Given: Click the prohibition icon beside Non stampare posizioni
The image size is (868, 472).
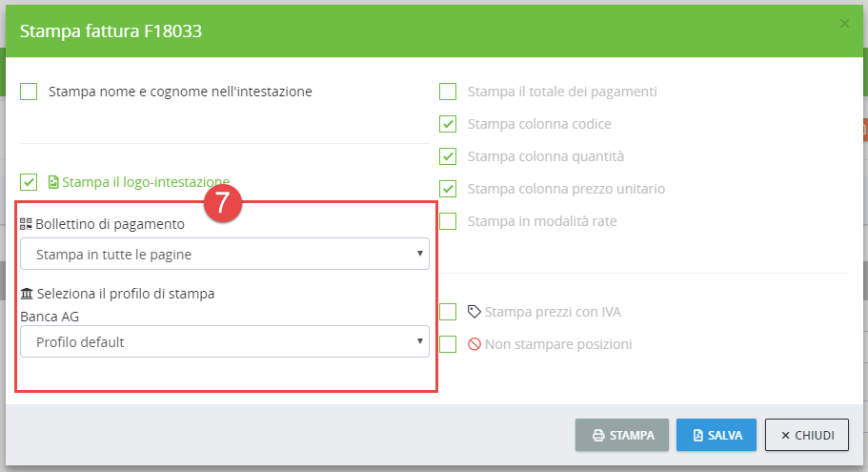Looking at the screenshot, I should pyautogui.click(x=474, y=344).
